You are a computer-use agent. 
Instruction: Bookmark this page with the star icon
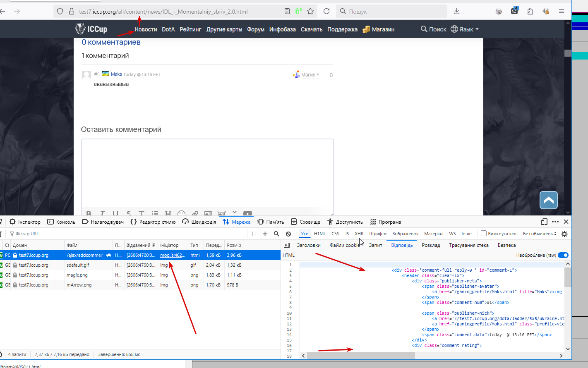[x=310, y=12]
